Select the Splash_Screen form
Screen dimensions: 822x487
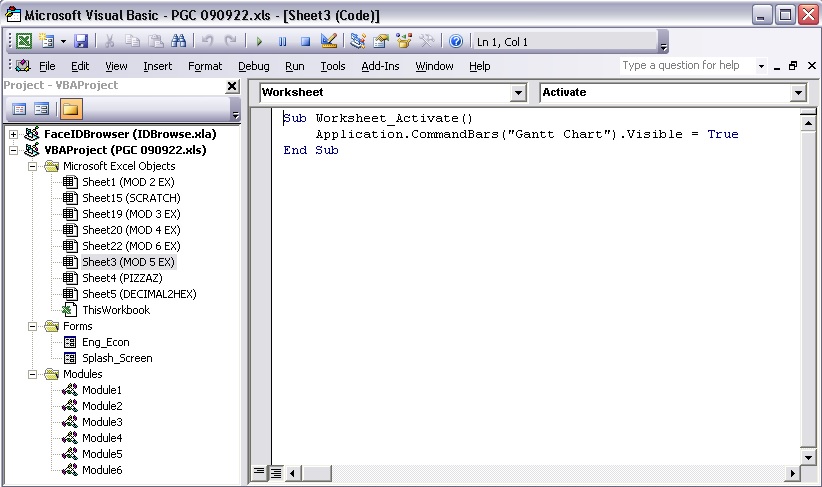point(117,358)
